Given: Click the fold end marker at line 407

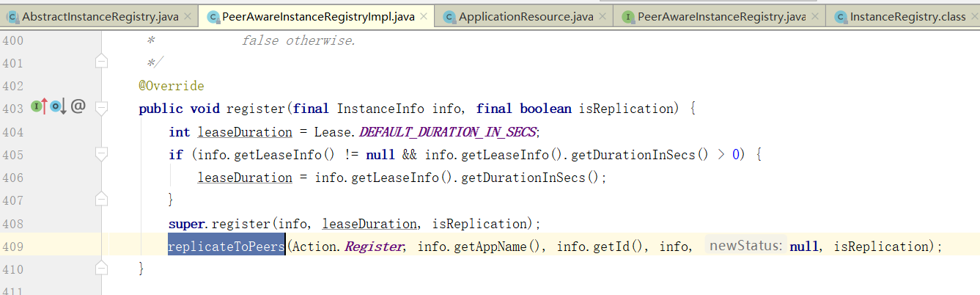Looking at the screenshot, I should (102, 199).
